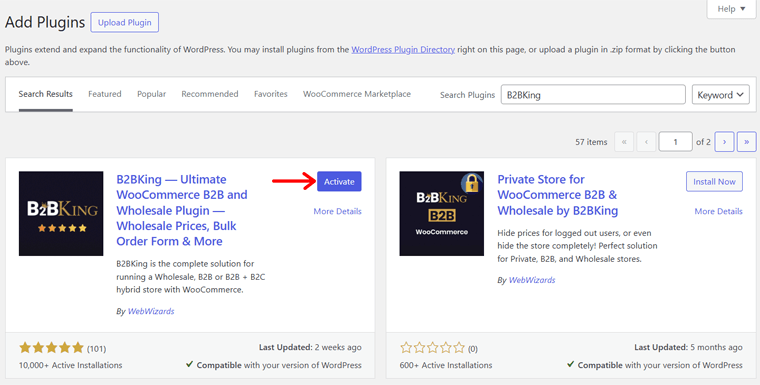Viewport: 760px width, 385px height.
Task: Click the B2BKing plugin logo thumbnail
Action: click(x=61, y=213)
